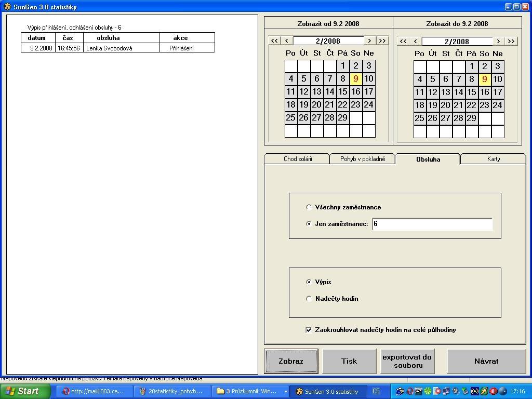The width and height of the screenshot is (532, 399).
Task: Expand Průzkumník taskbar group dropdown arrow
Action: click(x=286, y=391)
